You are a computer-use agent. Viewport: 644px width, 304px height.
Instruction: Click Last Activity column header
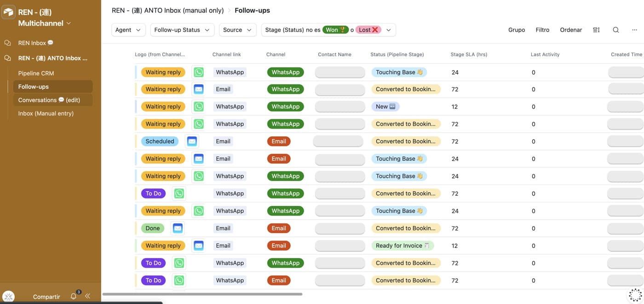tap(545, 54)
